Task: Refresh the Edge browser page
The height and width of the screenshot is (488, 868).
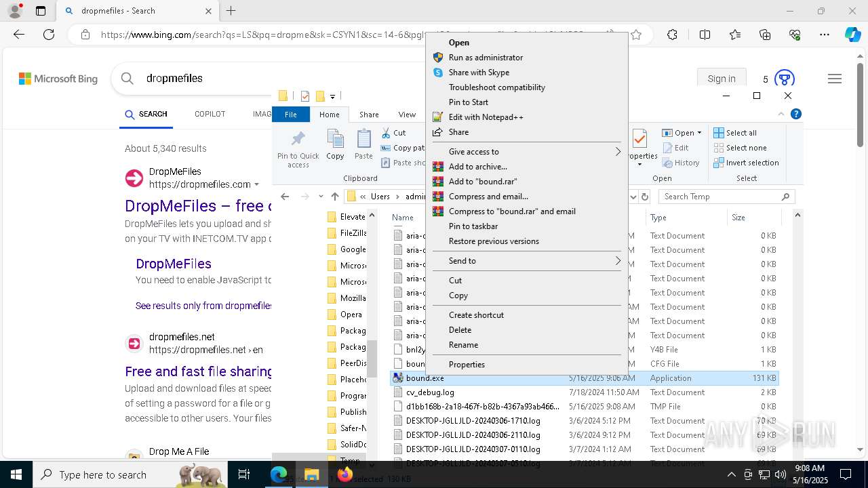Action: pyautogui.click(x=49, y=35)
